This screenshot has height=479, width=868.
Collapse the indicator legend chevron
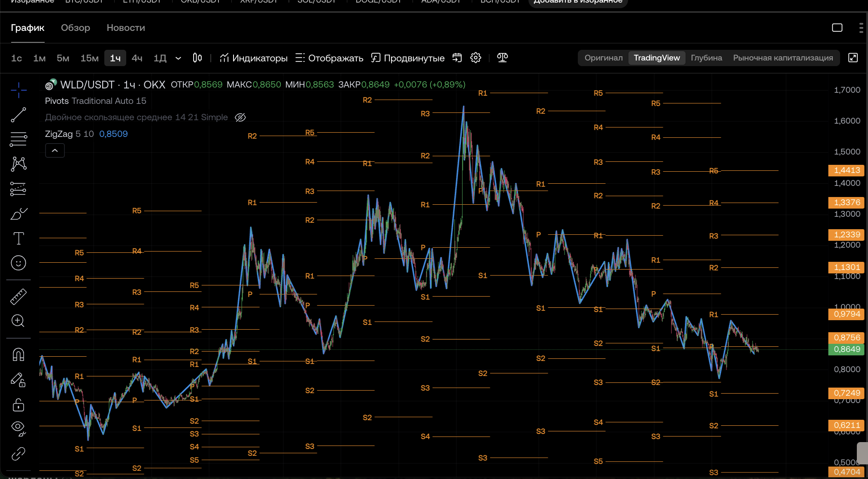click(x=55, y=151)
